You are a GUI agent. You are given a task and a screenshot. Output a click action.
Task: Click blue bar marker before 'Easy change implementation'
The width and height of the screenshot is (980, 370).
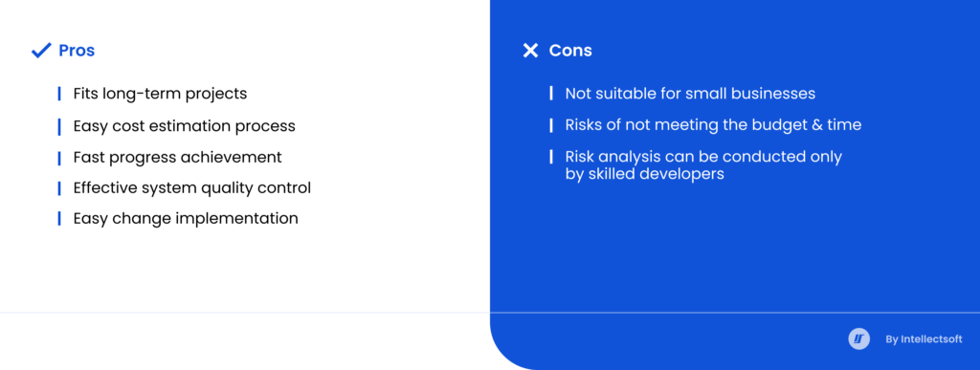tap(59, 218)
